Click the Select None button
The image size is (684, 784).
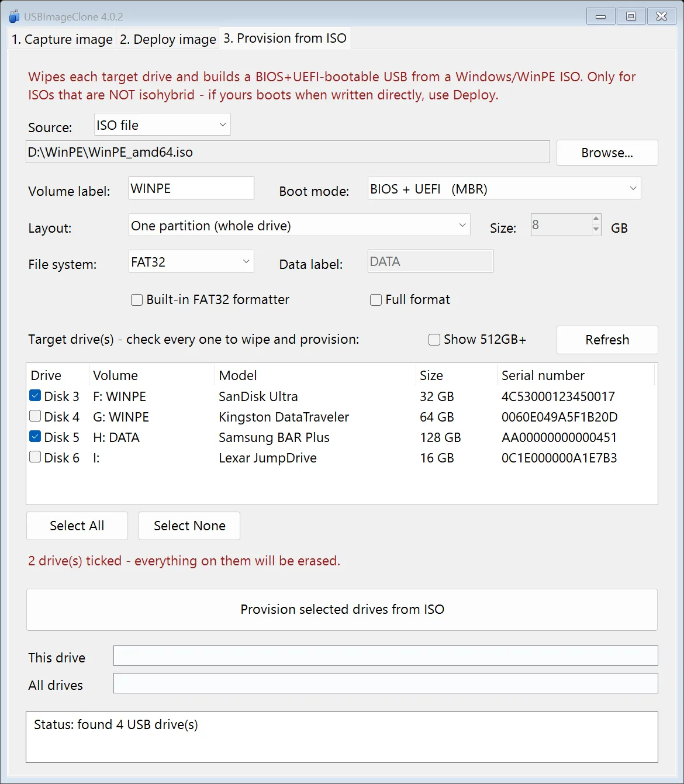(189, 526)
